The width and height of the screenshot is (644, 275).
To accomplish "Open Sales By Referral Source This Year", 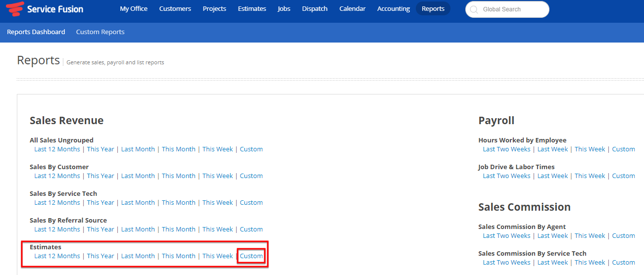I will [100, 229].
